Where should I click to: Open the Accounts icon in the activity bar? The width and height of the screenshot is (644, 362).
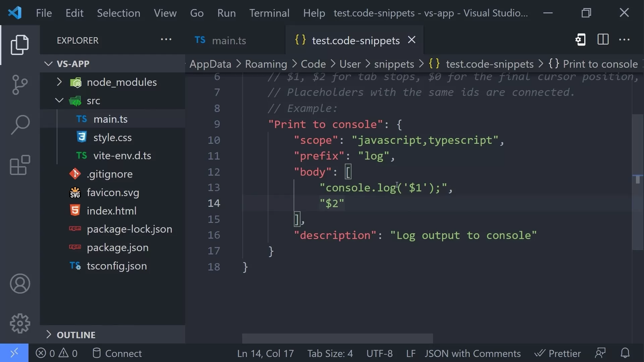coord(20,284)
